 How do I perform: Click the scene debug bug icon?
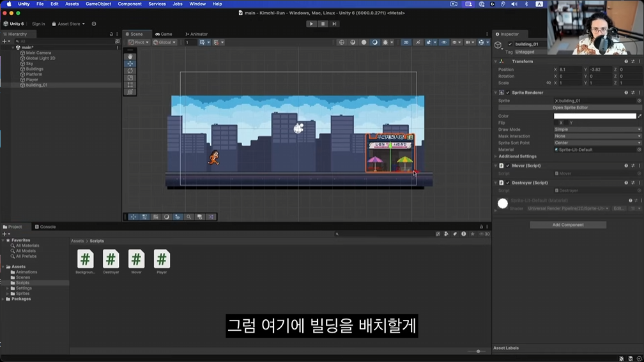pos(385,42)
